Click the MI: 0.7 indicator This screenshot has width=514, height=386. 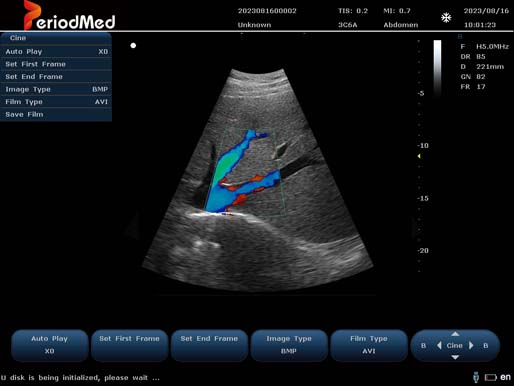[397, 11]
